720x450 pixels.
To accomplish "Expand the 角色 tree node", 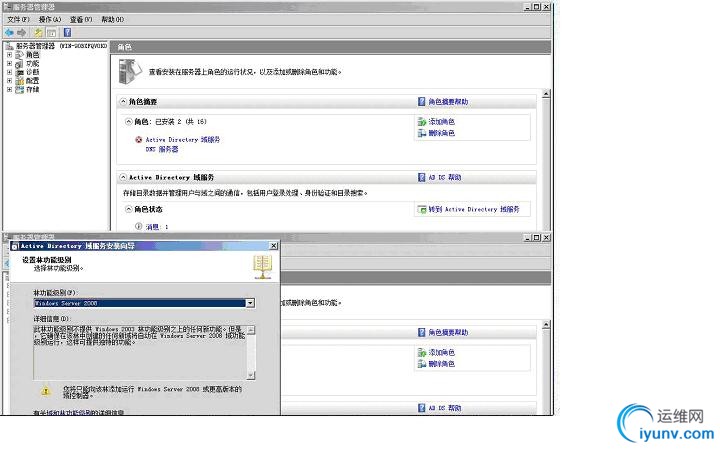I will click(x=9, y=55).
